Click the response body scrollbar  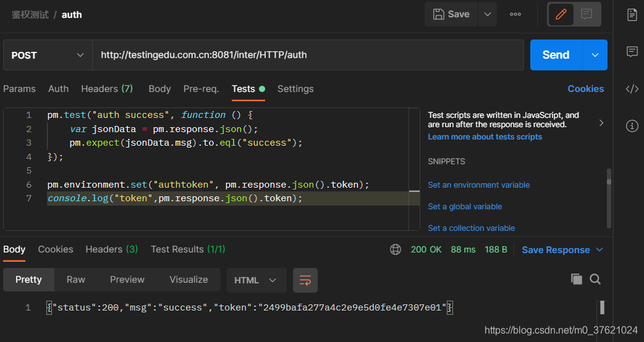click(x=602, y=307)
